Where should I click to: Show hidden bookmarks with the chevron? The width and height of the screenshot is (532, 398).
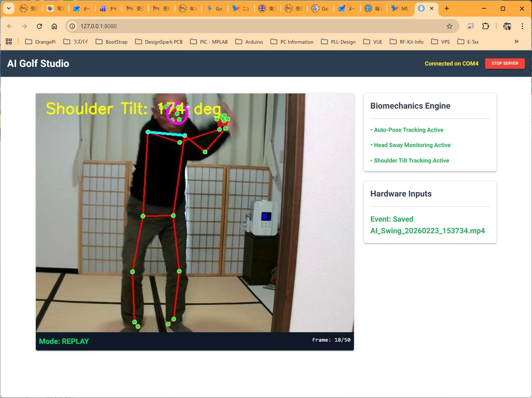pyautogui.click(x=516, y=42)
